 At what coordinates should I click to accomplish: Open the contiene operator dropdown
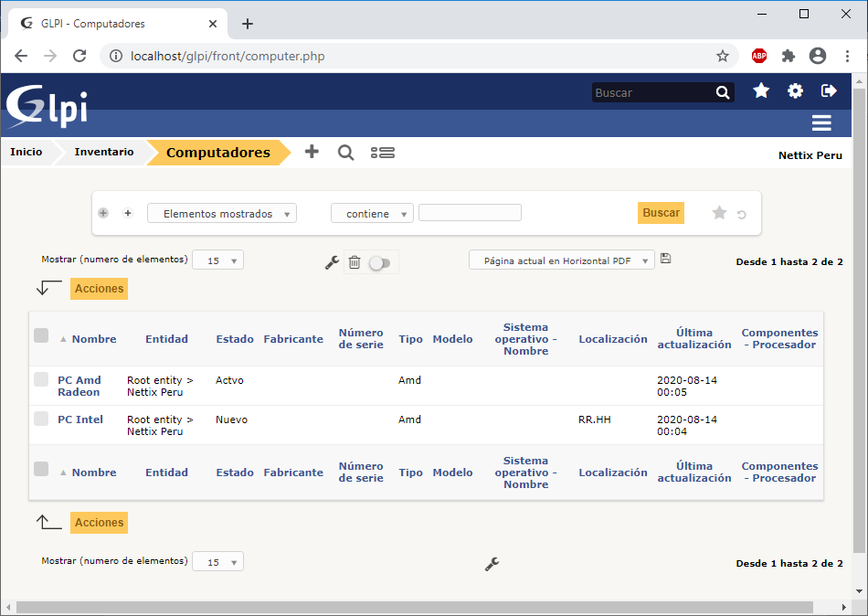372,214
